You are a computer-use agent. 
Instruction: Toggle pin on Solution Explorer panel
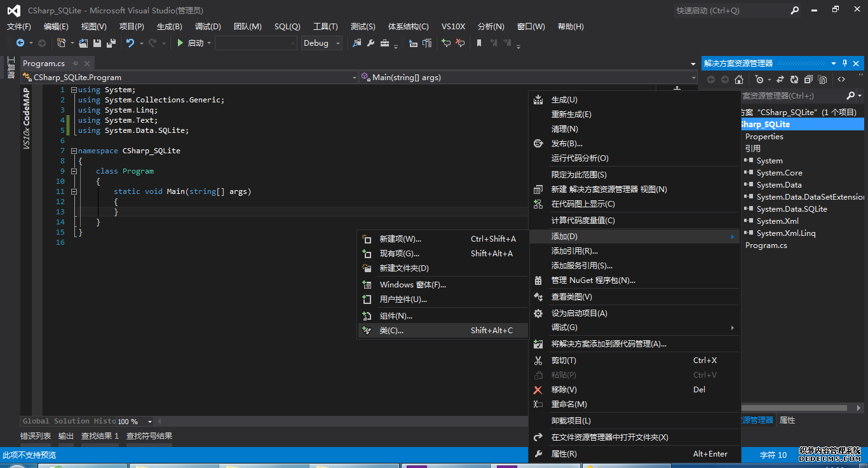point(844,64)
